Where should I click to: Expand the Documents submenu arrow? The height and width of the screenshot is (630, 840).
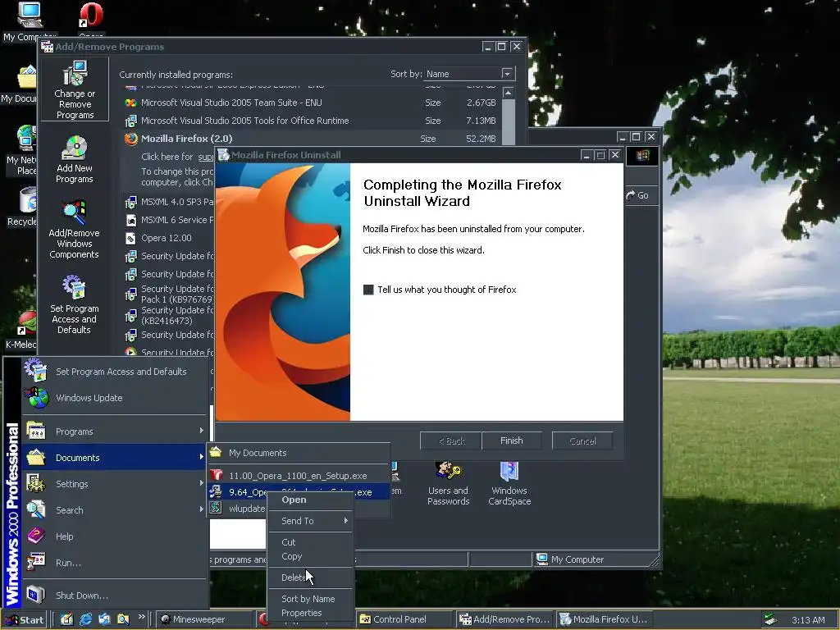coord(202,457)
